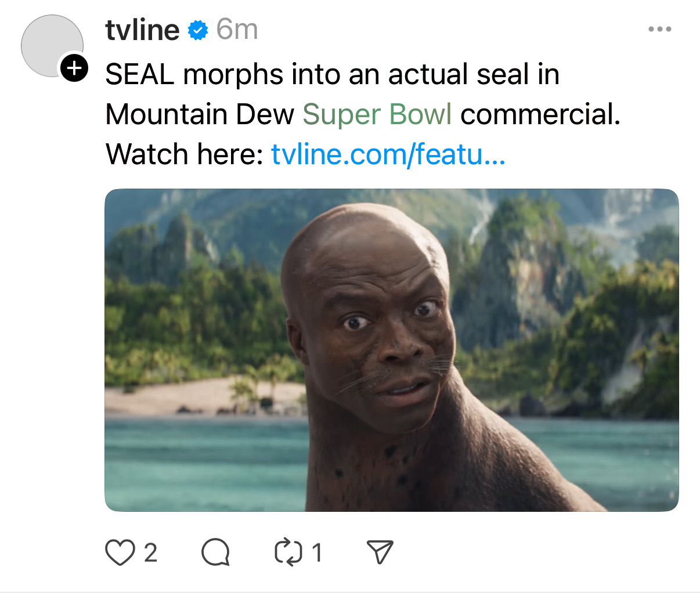Click the blue verified badge beside tvline
This screenshot has height=607, width=700.
(x=198, y=30)
